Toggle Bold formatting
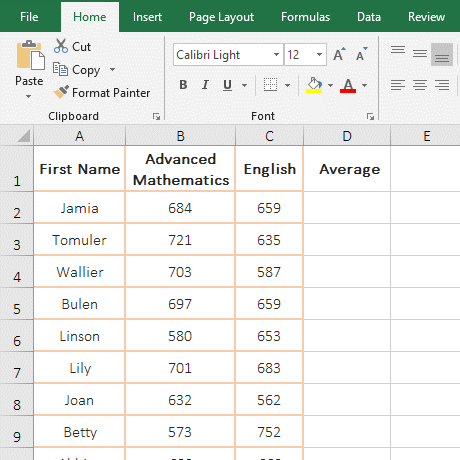Viewport: 460px width, 460px height. click(x=183, y=85)
